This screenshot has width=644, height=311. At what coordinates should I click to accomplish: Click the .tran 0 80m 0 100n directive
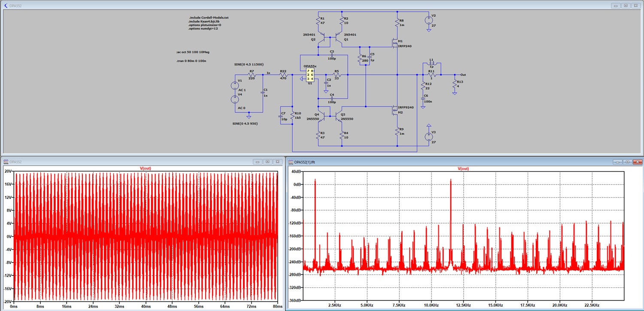(192, 61)
